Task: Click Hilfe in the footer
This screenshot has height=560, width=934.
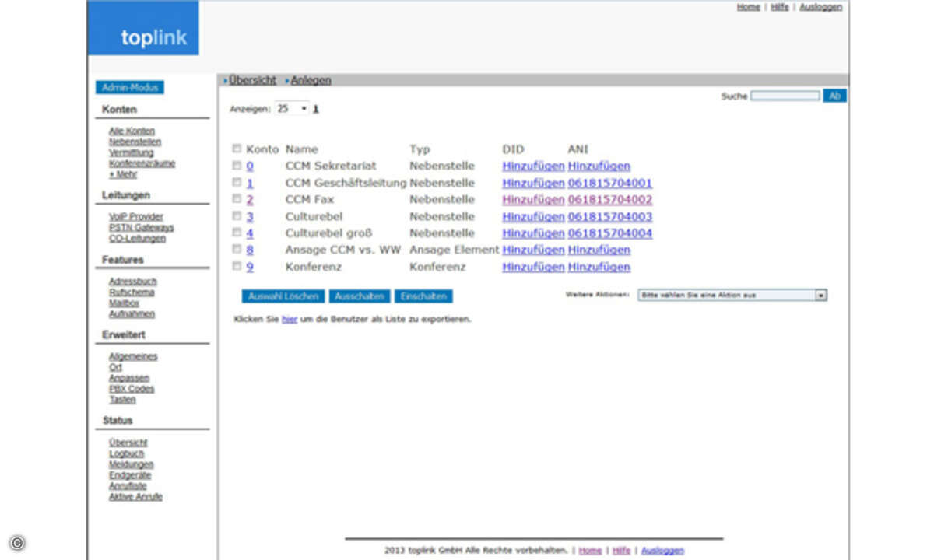Action: [x=621, y=551]
